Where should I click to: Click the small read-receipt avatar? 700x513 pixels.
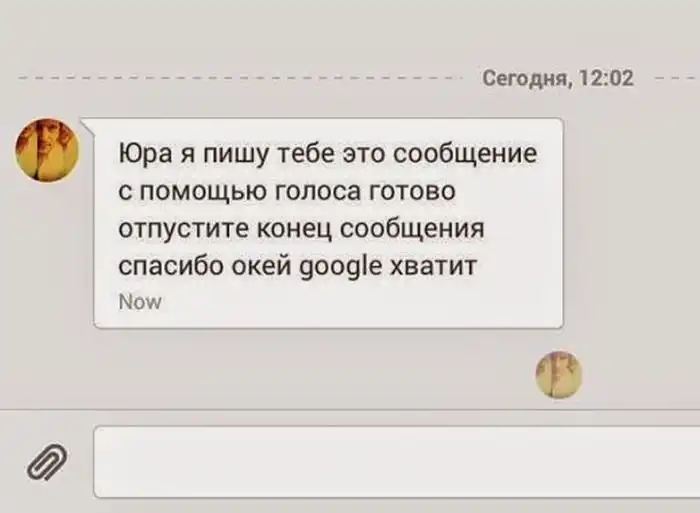[x=559, y=374]
